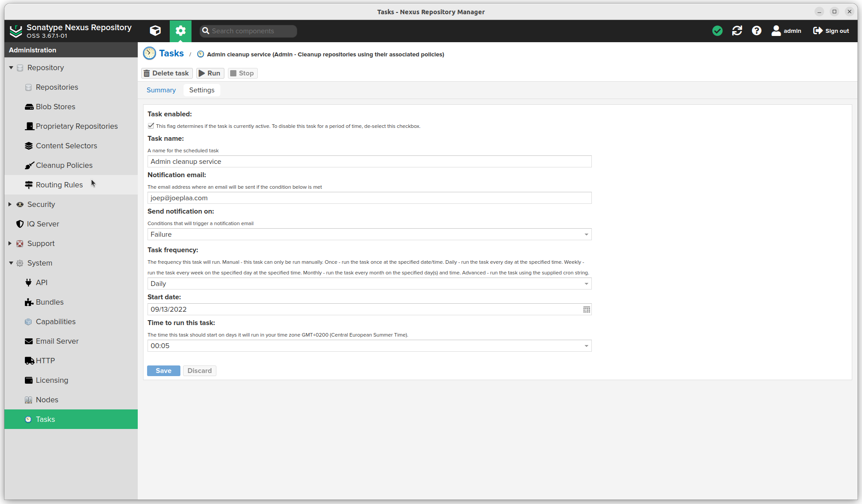Click the Start date text field
This screenshot has width=862, height=504.
(x=364, y=310)
